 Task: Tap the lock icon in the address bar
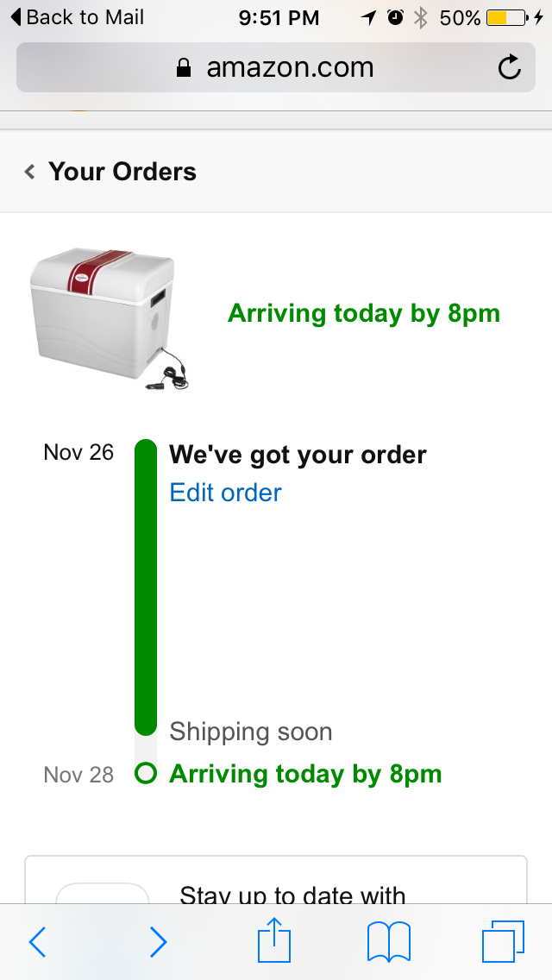click(x=183, y=67)
